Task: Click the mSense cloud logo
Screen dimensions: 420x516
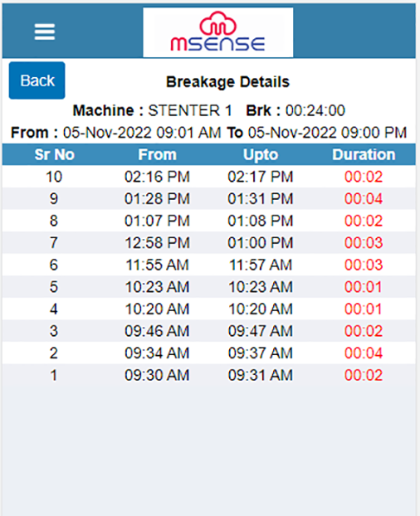Action: 218,32
